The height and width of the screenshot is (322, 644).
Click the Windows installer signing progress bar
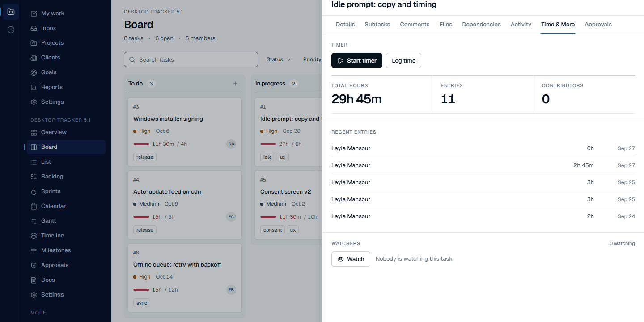pos(141,144)
